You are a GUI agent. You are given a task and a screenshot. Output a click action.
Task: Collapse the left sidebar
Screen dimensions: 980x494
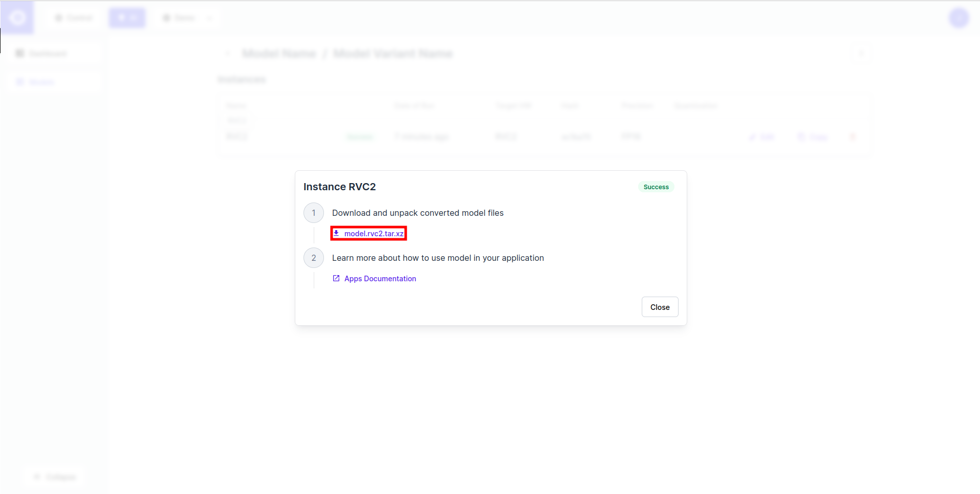click(x=54, y=477)
